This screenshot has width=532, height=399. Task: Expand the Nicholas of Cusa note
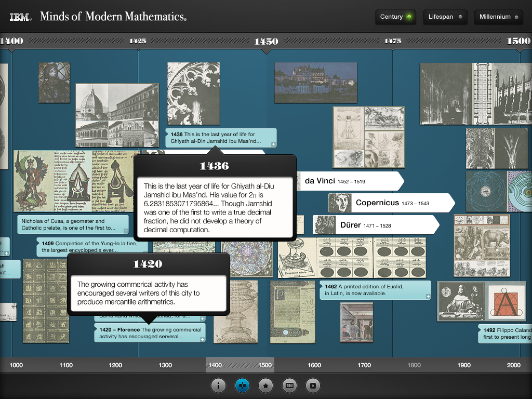(x=73, y=224)
